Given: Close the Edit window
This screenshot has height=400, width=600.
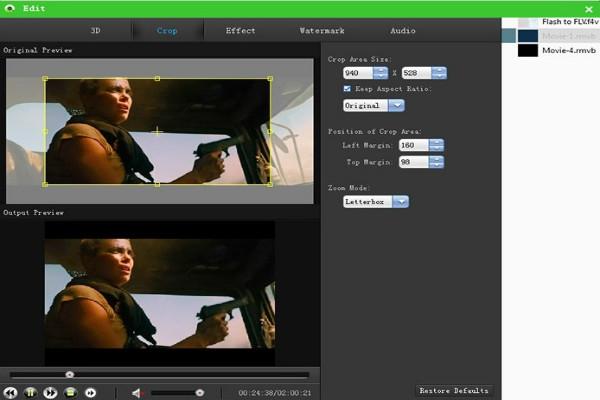Looking at the screenshot, I should pyautogui.click(x=589, y=9).
